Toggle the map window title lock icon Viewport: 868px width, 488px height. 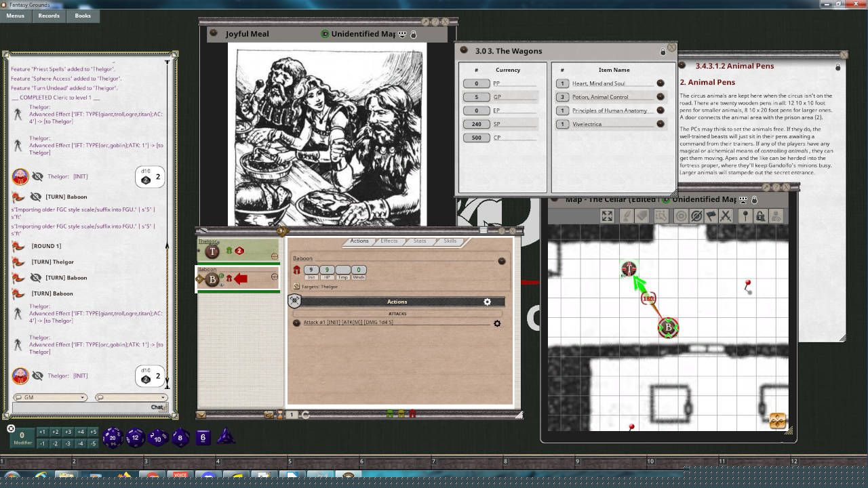[755, 200]
